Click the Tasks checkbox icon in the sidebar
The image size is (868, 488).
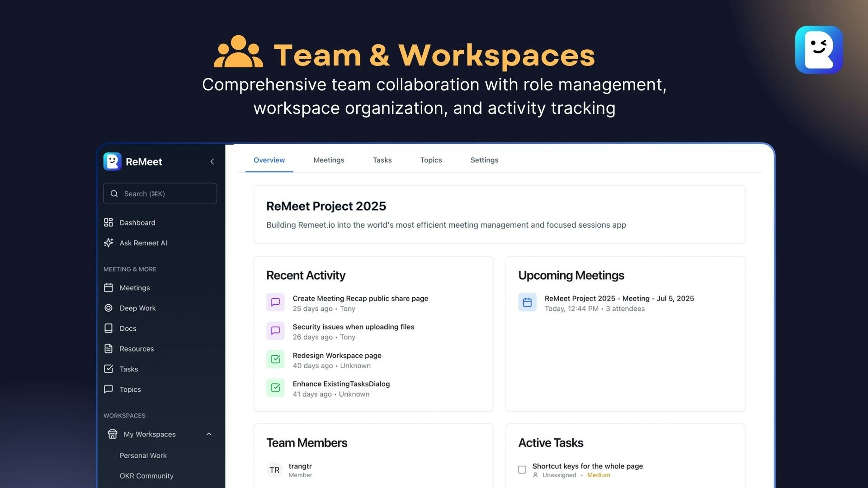(x=108, y=369)
